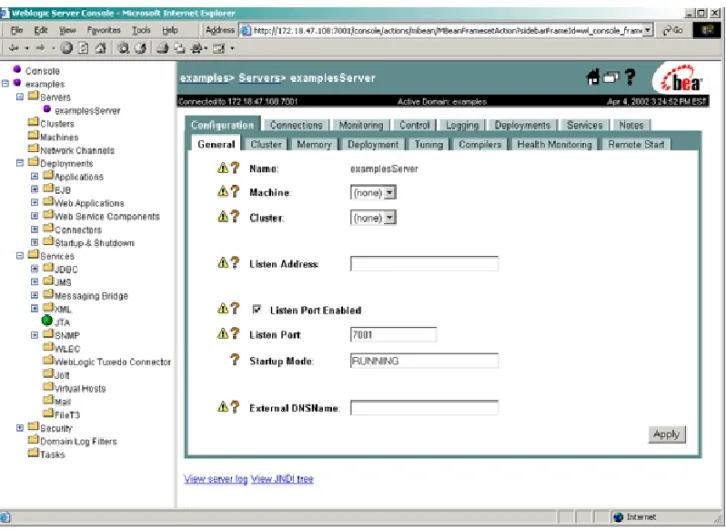Open the File menu
The height and width of the screenshot is (531, 726).
pyautogui.click(x=17, y=30)
